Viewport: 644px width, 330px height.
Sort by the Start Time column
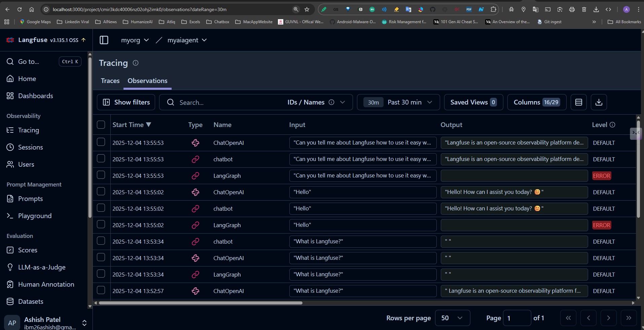click(x=132, y=125)
